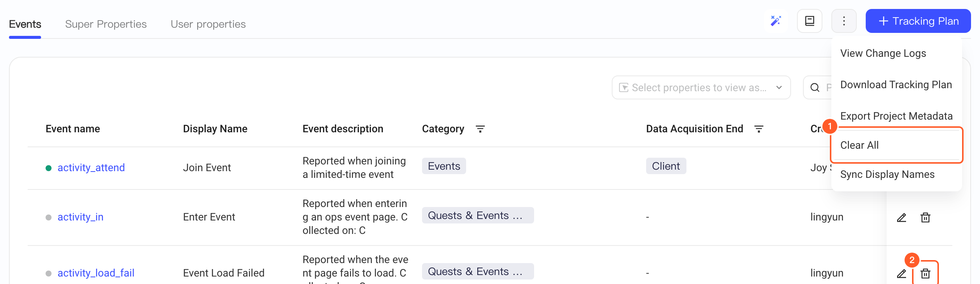Click the Enter Event display name
The image size is (980, 284).
click(209, 217)
